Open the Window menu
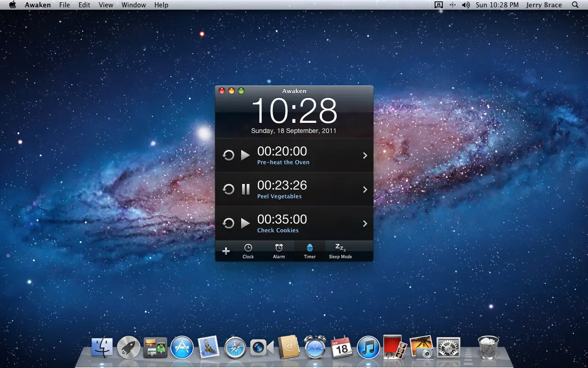This screenshot has height=368, width=588. tap(134, 5)
